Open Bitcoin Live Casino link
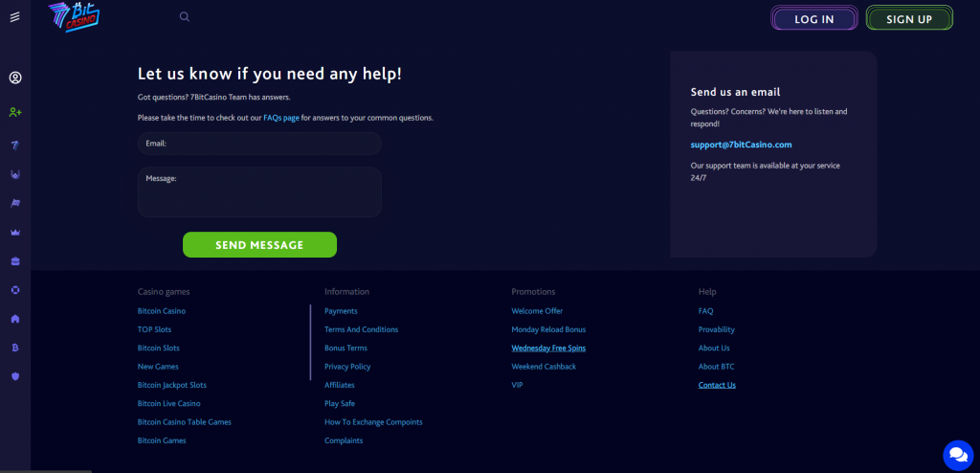This screenshot has width=980, height=473. pyautogui.click(x=168, y=403)
